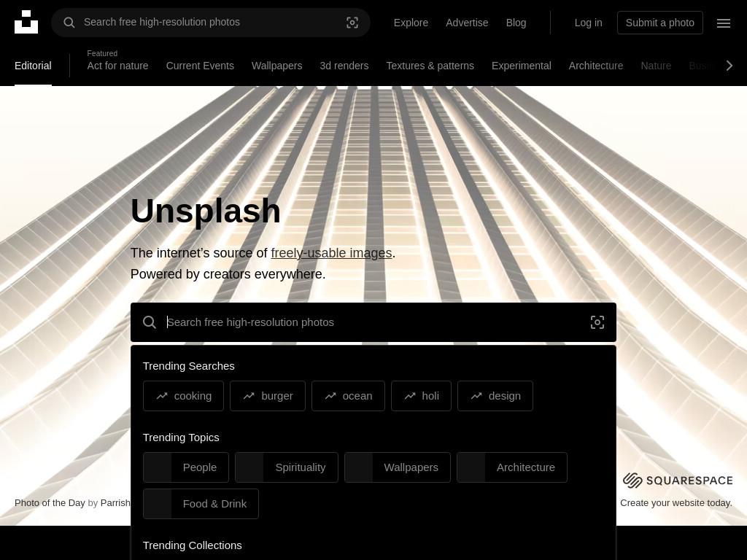747x560 pixels.
Task: Open the Food & Drink trending topic
Action: pos(201,504)
